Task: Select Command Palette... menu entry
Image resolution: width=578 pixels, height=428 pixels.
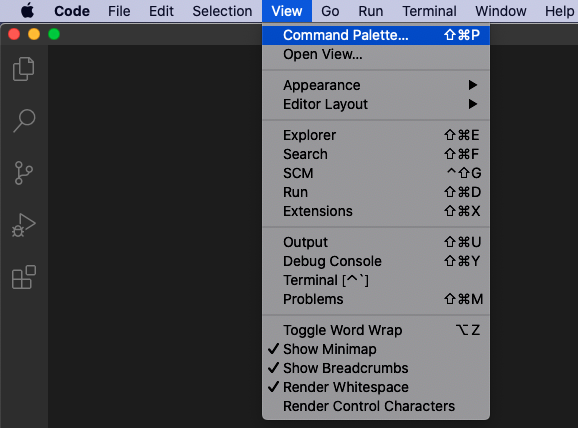Action: tap(376, 35)
